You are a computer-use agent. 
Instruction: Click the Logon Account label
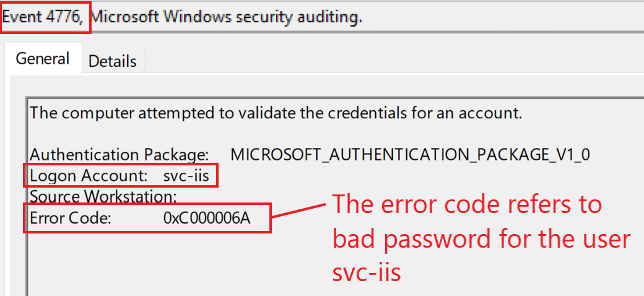click(89, 176)
